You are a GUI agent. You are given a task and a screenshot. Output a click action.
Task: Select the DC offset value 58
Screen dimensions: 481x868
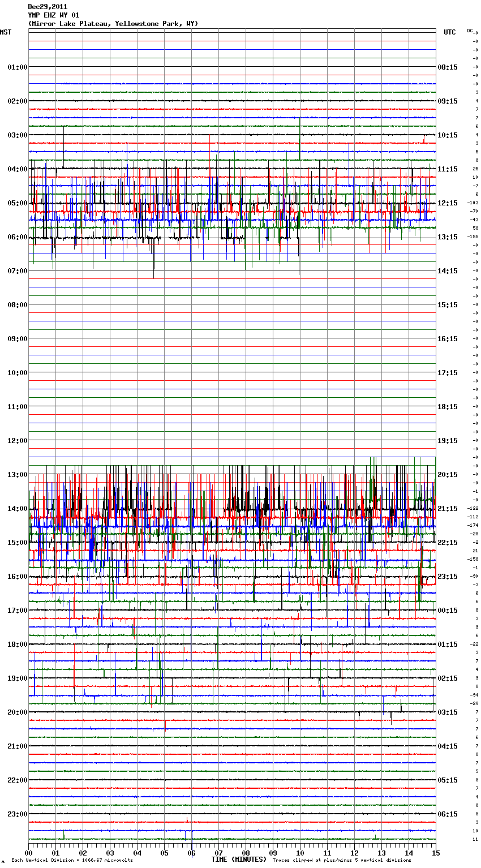(x=476, y=229)
